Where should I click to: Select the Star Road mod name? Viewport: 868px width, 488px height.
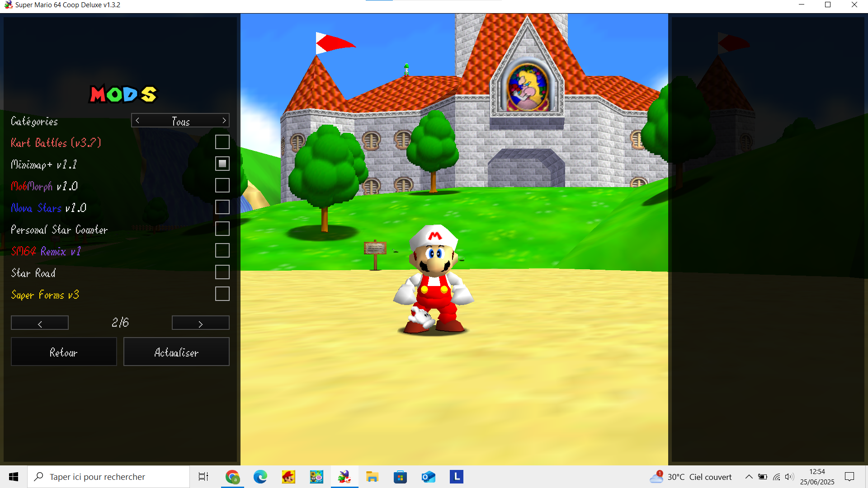(x=33, y=273)
